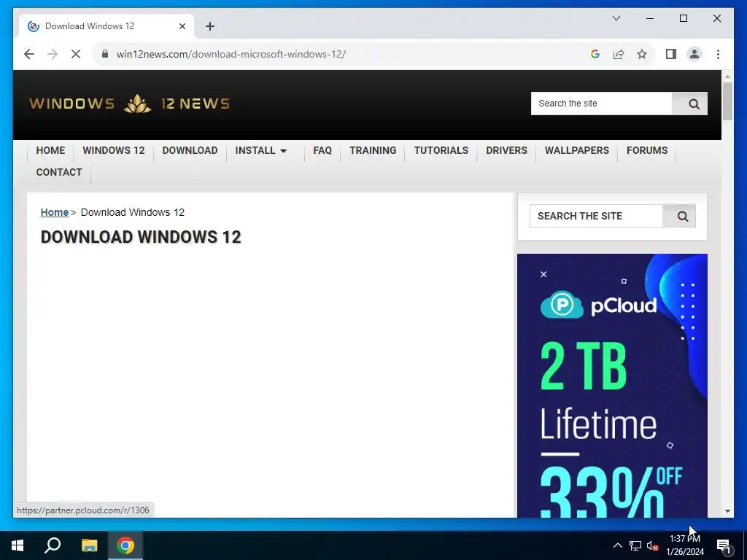Stop loading the page
This screenshot has width=747, height=560.
(x=76, y=54)
